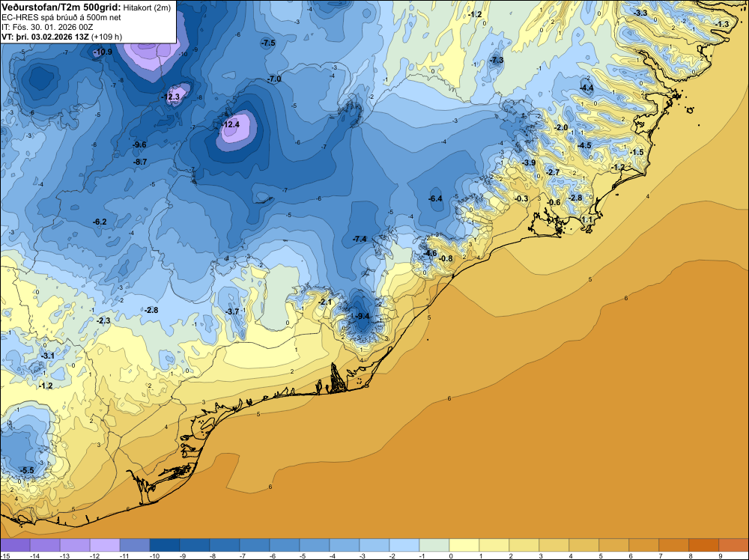Click the valid time 'VT: þri. 03.02.2026 13Z' line
This screenshot has height=560, width=749.
click(x=45, y=37)
